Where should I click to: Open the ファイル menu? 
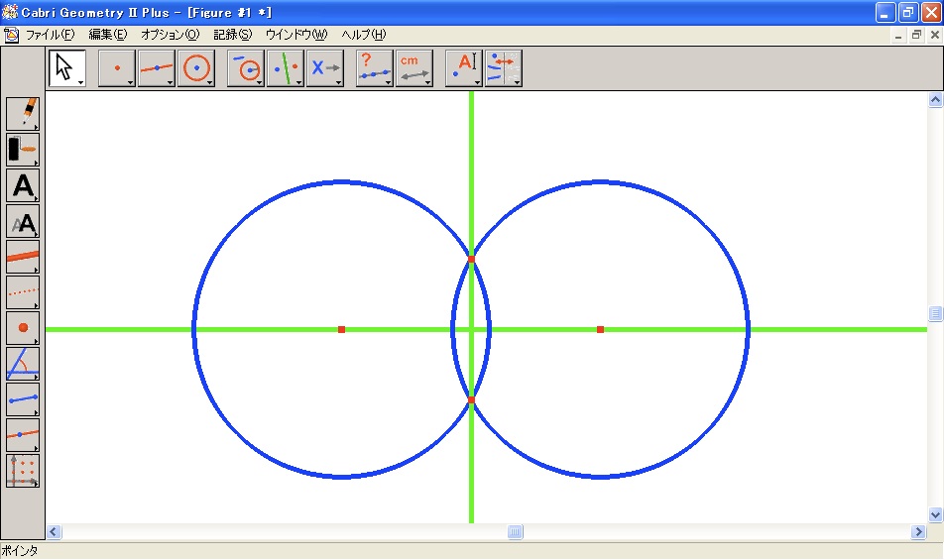[x=50, y=35]
